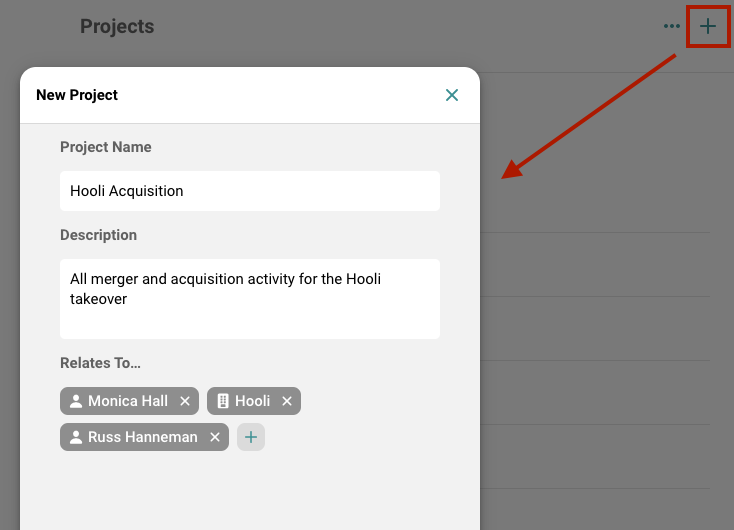The height and width of the screenshot is (530, 734).
Task: Select the Hooli chip name
Action: (x=253, y=401)
